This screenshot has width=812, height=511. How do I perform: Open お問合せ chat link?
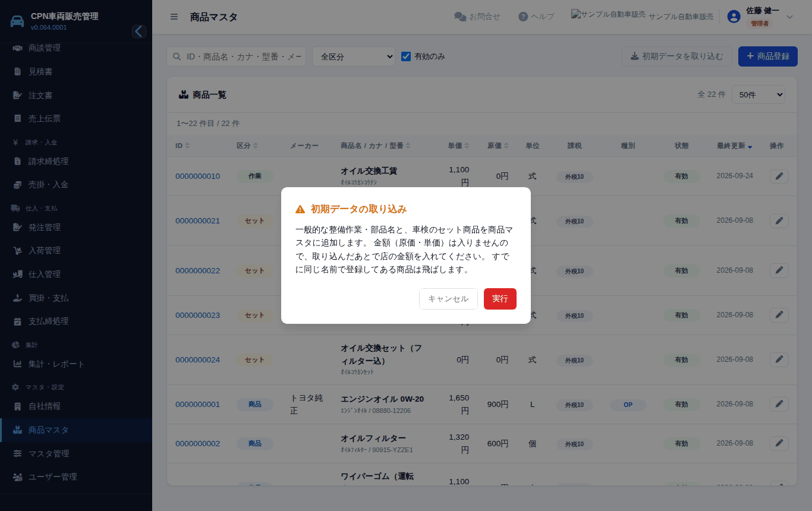(x=477, y=17)
